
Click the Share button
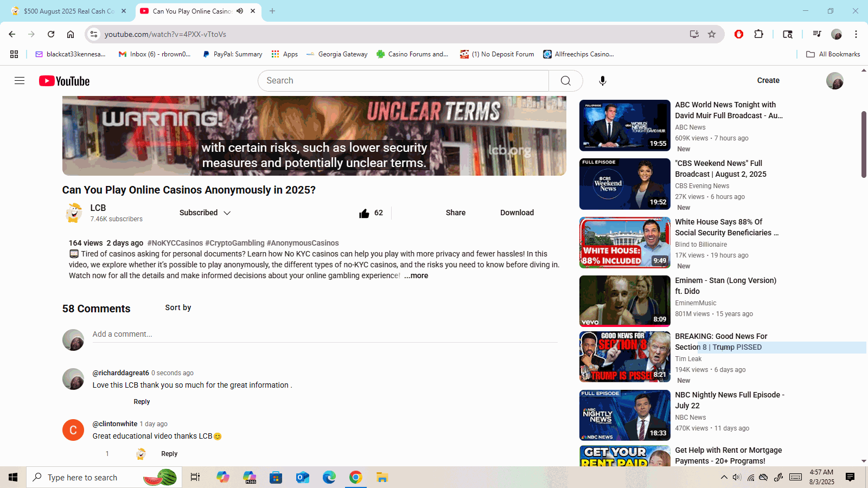[x=455, y=213]
